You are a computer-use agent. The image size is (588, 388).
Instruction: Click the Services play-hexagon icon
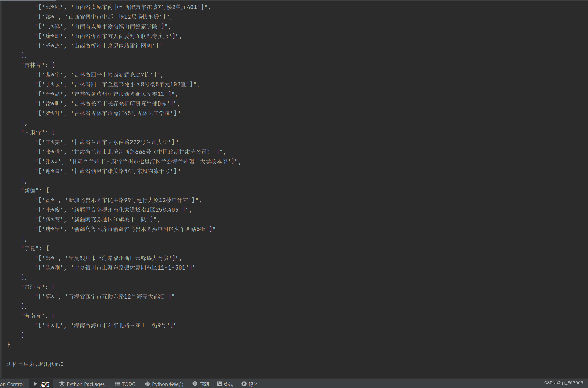pos(244,384)
